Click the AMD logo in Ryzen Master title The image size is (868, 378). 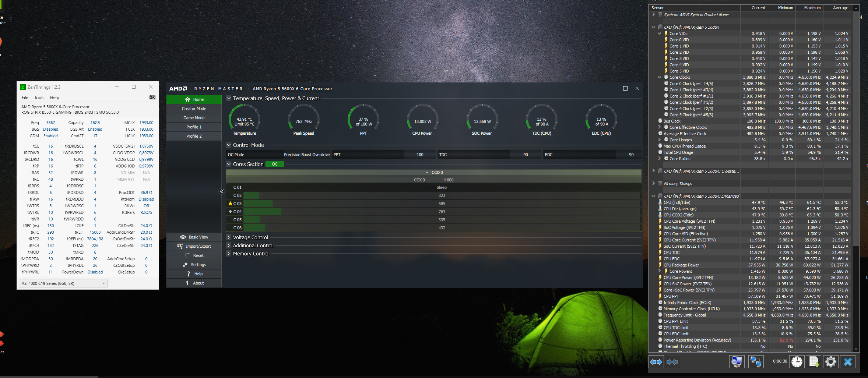click(178, 89)
